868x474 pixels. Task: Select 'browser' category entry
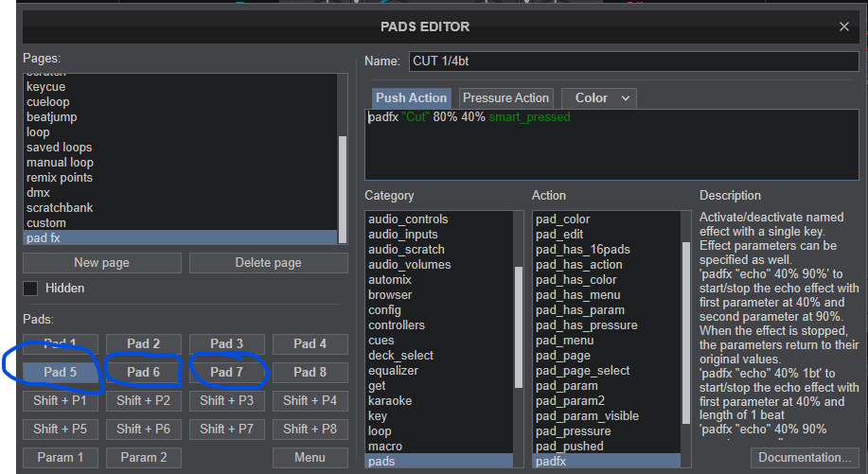tap(390, 295)
